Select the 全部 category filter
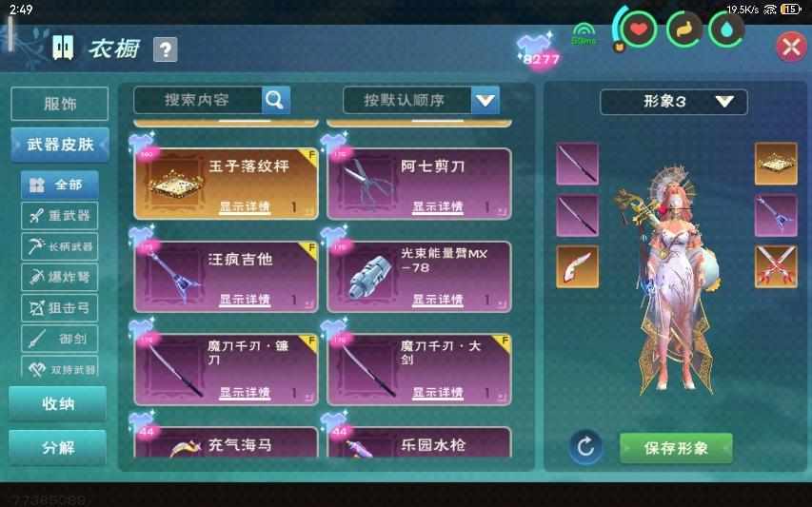 (60, 185)
